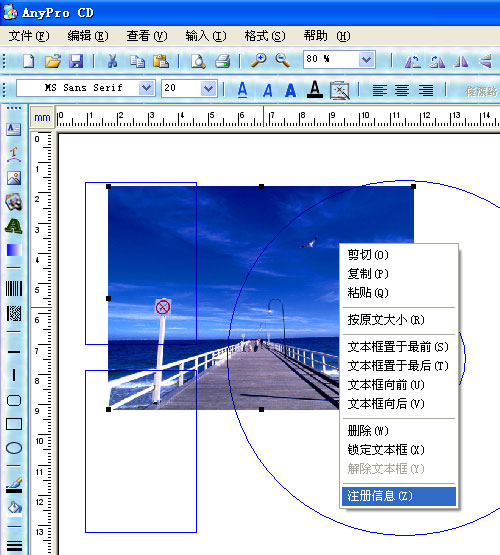The height and width of the screenshot is (555, 500).
Task: Align text center
Action: pyautogui.click(x=402, y=90)
